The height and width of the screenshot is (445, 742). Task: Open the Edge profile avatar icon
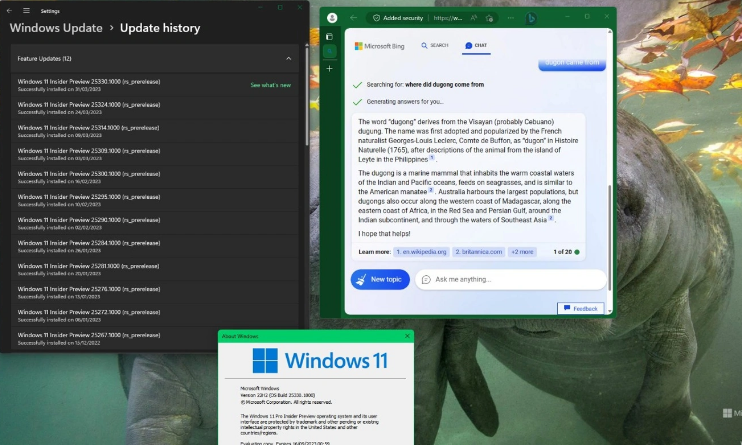332,18
